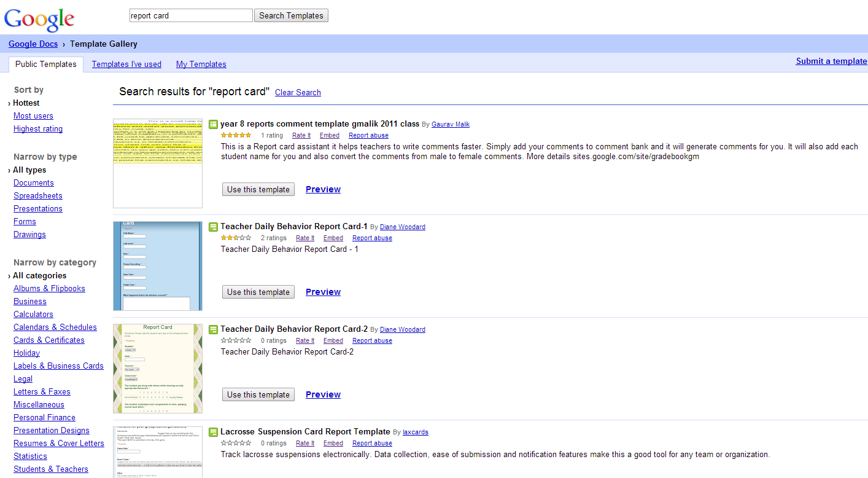Choose Students & Teachers category

pyautogui.click(x=51, y=469)
